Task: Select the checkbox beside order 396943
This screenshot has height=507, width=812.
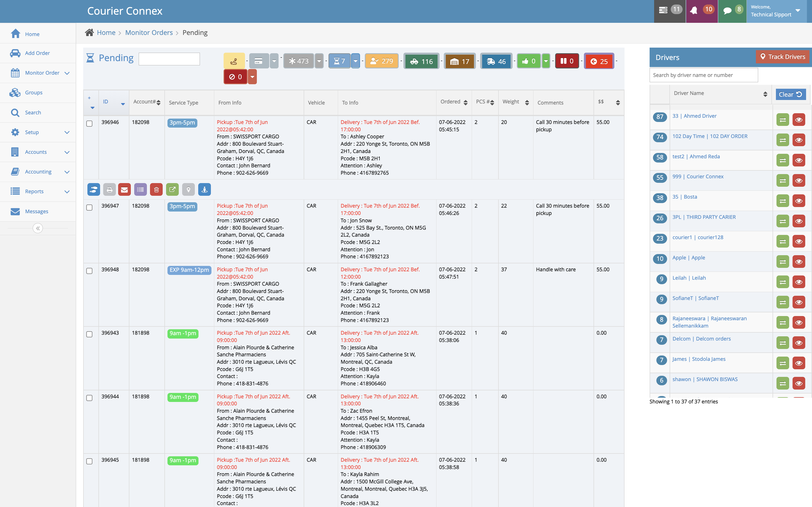Action: [x=89, y=335]
